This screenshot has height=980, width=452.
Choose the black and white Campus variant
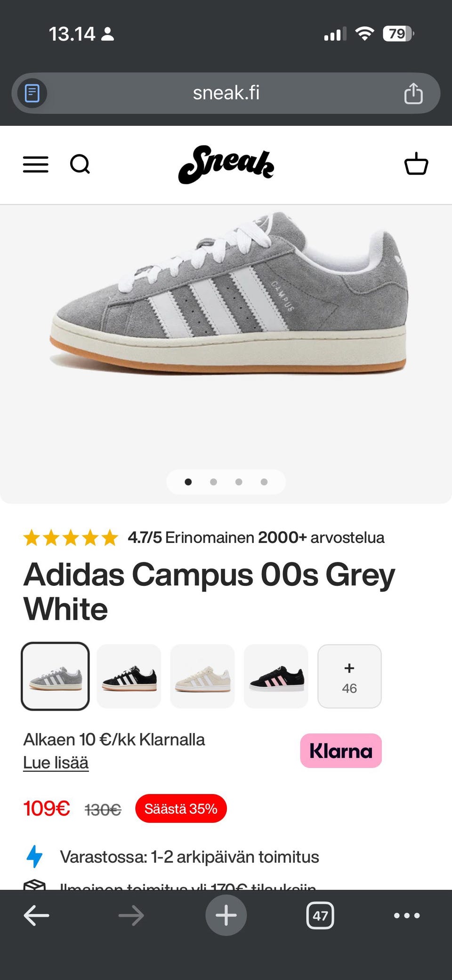pos(129,676)
